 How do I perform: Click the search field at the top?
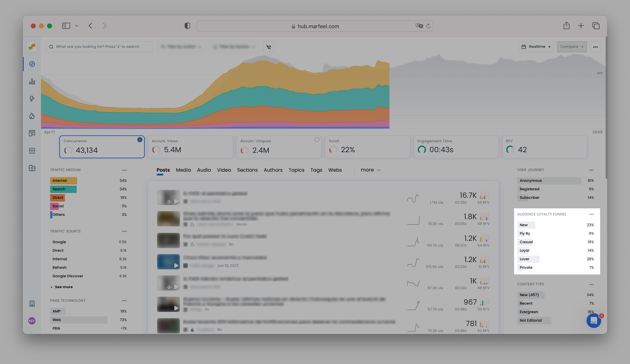click(99, 46)
